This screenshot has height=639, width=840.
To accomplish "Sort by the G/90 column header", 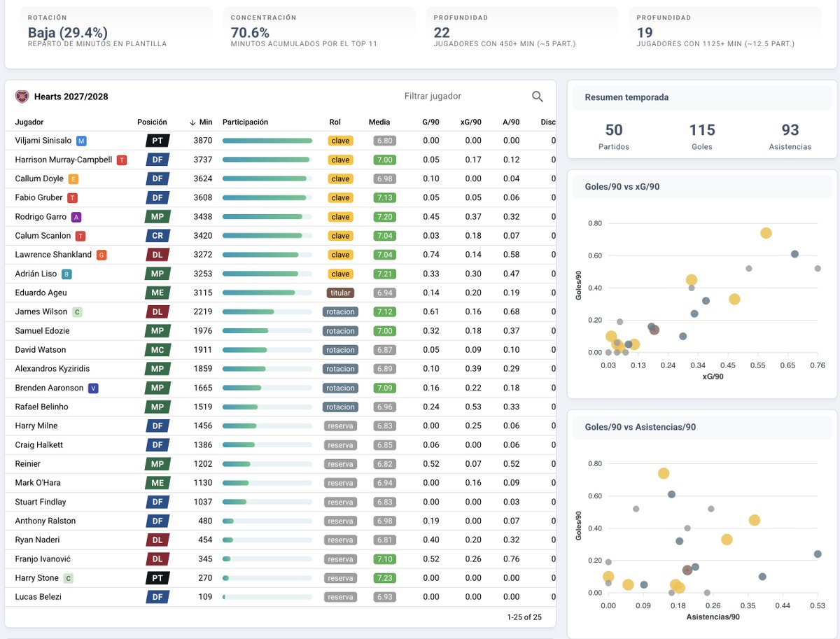I will (431, 122).
